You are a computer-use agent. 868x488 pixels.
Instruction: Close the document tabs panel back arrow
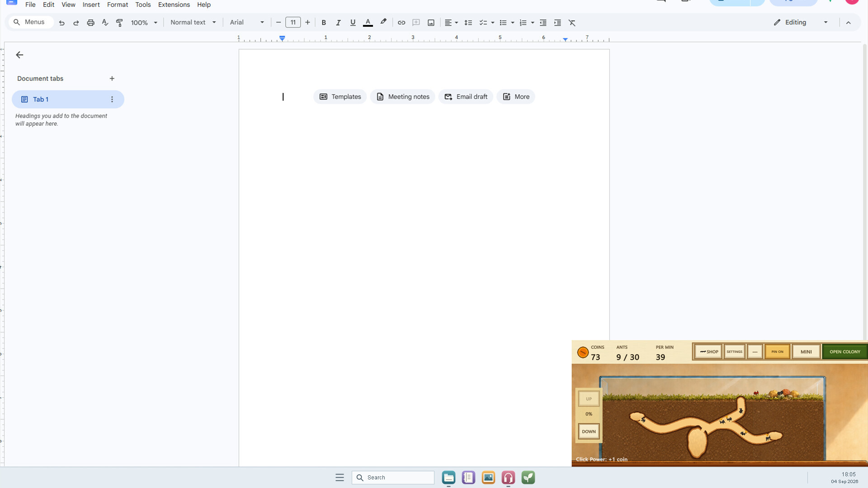point(19,55)
